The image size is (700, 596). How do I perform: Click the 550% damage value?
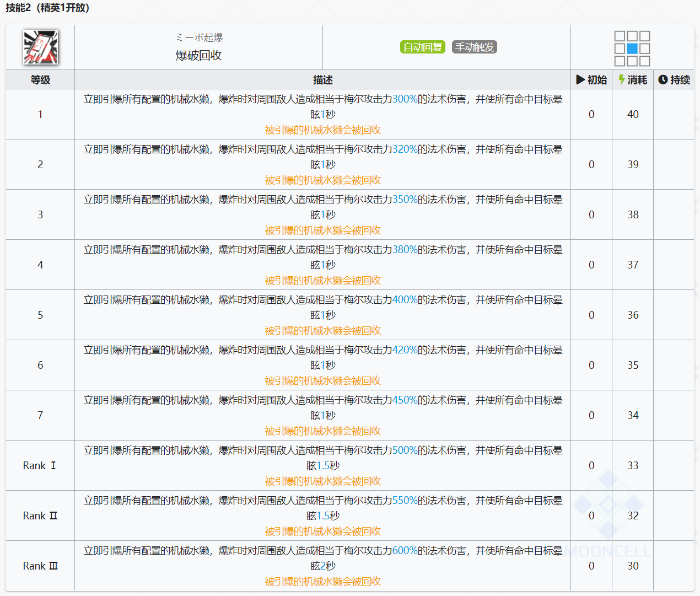405,501
